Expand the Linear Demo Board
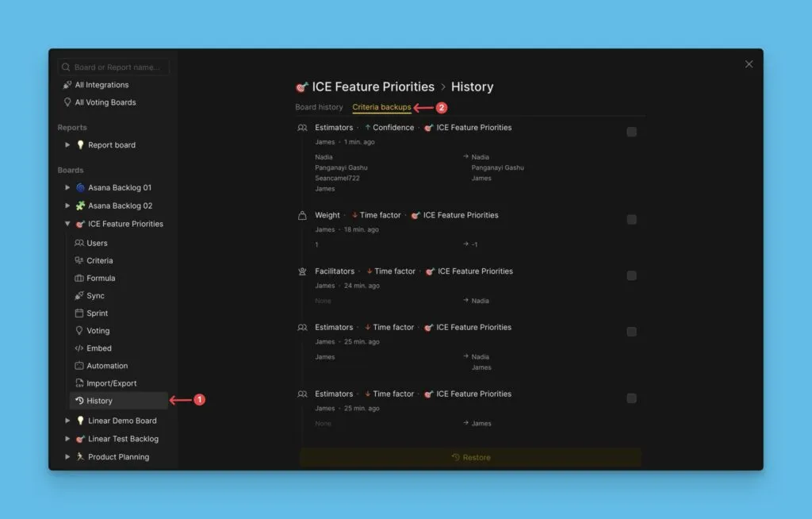Screen dimensions: 812x519 coord(67,421)
